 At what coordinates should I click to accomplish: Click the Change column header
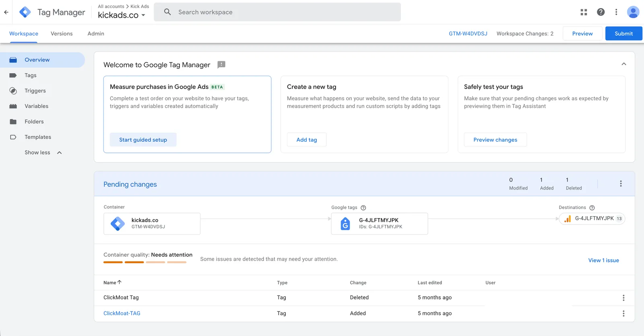[x=358, y=283]
